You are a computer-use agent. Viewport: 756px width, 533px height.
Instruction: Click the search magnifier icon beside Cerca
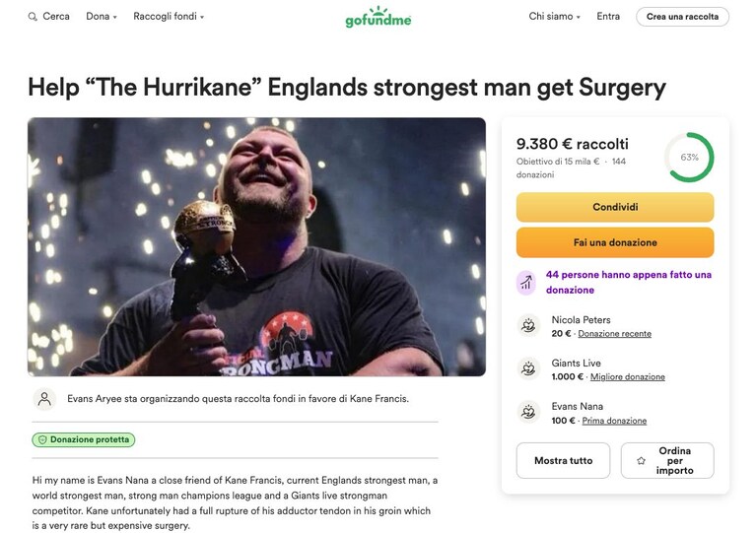tap(33, 17)
